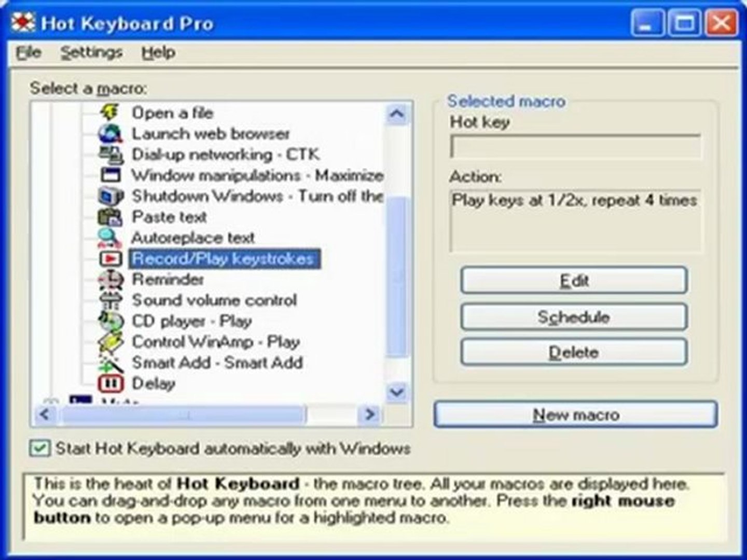
Task: Click the Control WinAmp icon
Action: (110, 342)
